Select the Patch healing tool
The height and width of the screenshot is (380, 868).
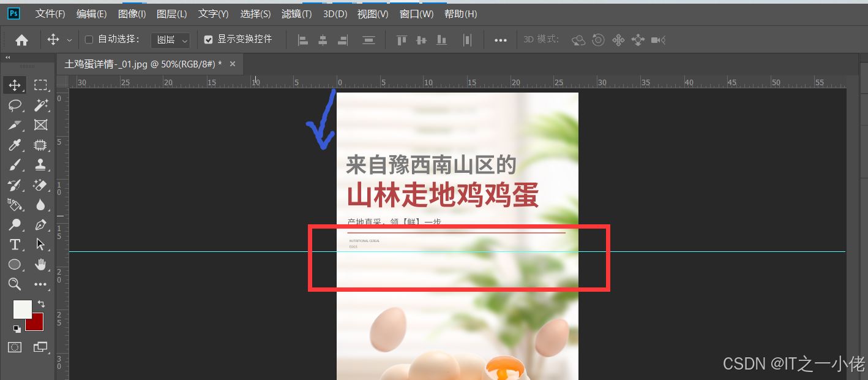point(40,145)
